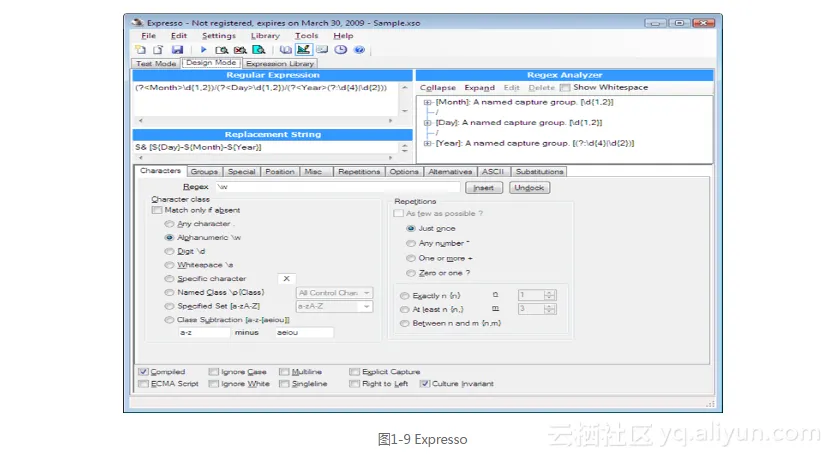832x458 pixels.
Task: Open the Settings menu
Action: coord(219,36)
